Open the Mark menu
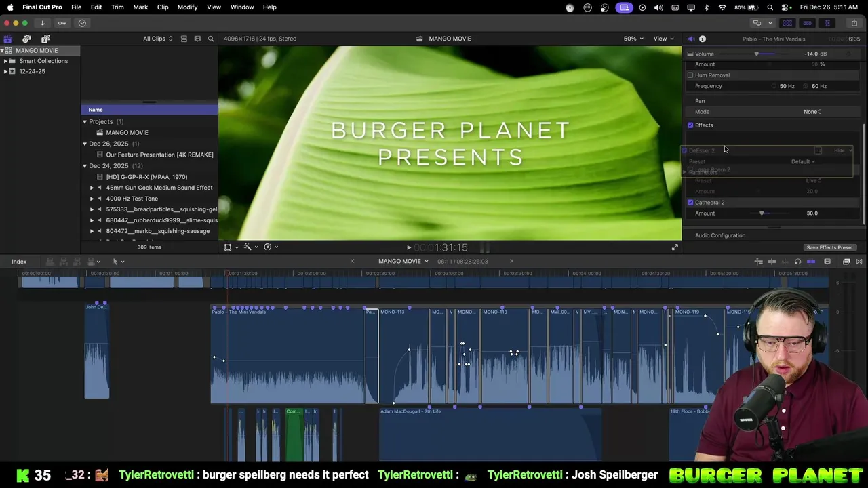Image resolution: width=868 pixels, height=488 pixels. tap(140, 7)
